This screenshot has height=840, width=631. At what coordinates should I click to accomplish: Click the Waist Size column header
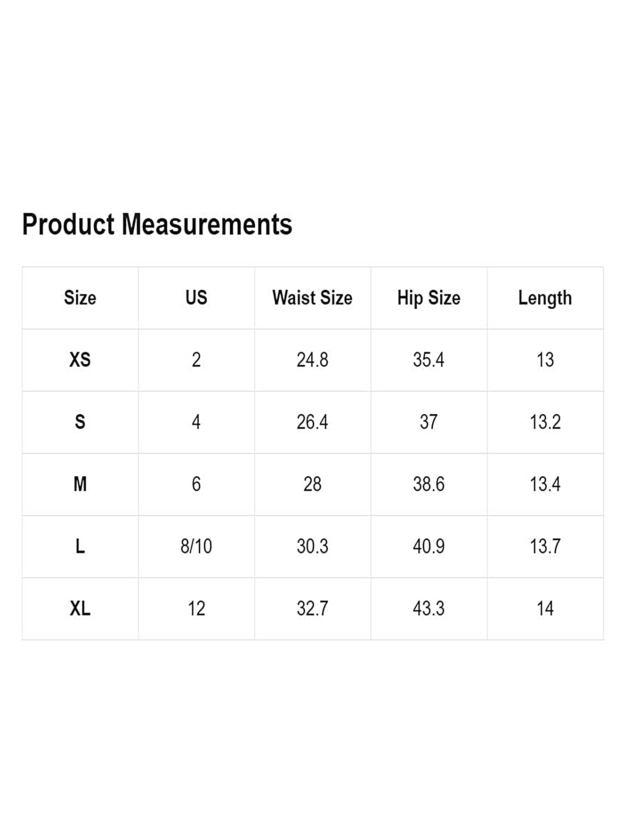tap(312, 298)
